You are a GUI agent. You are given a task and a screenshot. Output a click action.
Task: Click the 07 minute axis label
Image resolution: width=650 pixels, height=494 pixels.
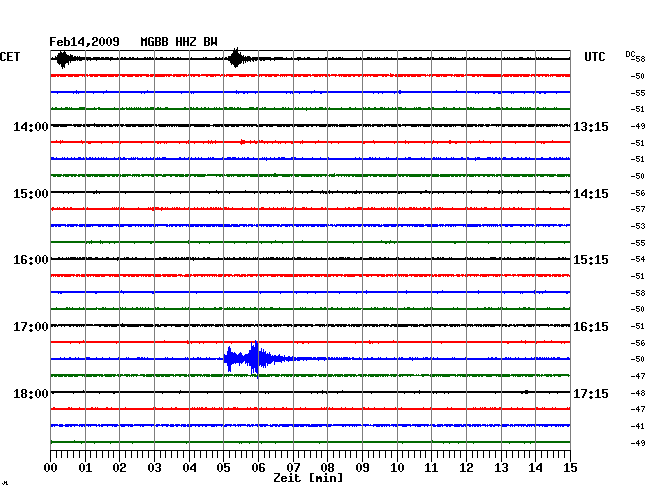tap(293, 467)
